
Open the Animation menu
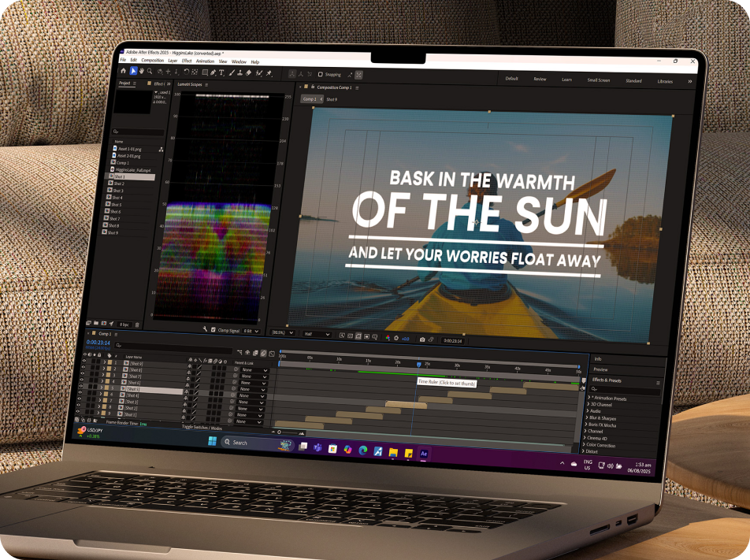(x=205, y=61)
